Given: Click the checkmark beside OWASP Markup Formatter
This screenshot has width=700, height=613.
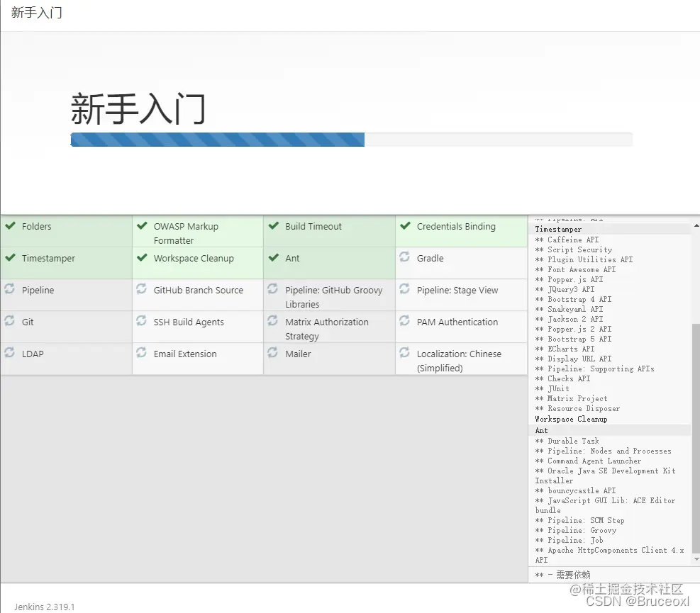Looking at the screenshot, I should tap(142, 226).
